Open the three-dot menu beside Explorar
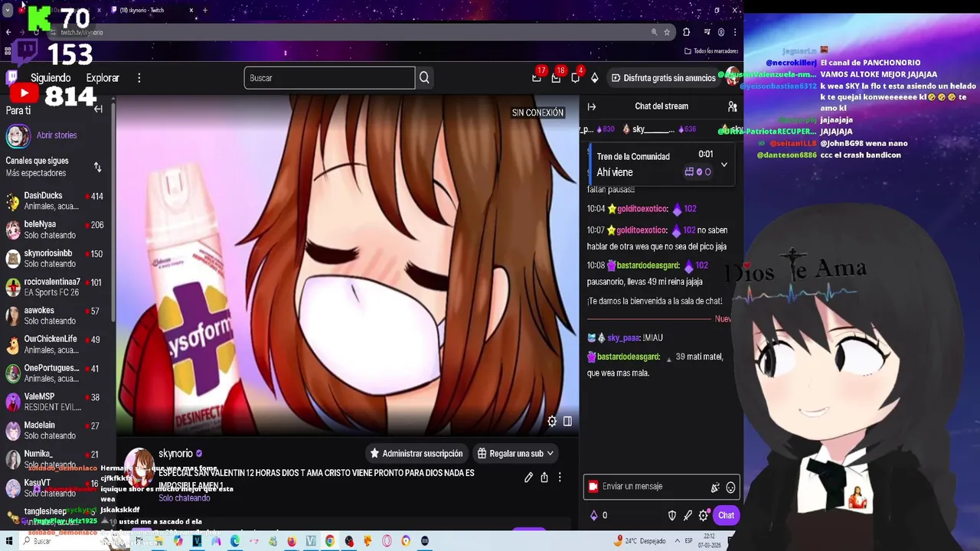Viewport: 980px width, 551px height. click(x=139, y=78)
